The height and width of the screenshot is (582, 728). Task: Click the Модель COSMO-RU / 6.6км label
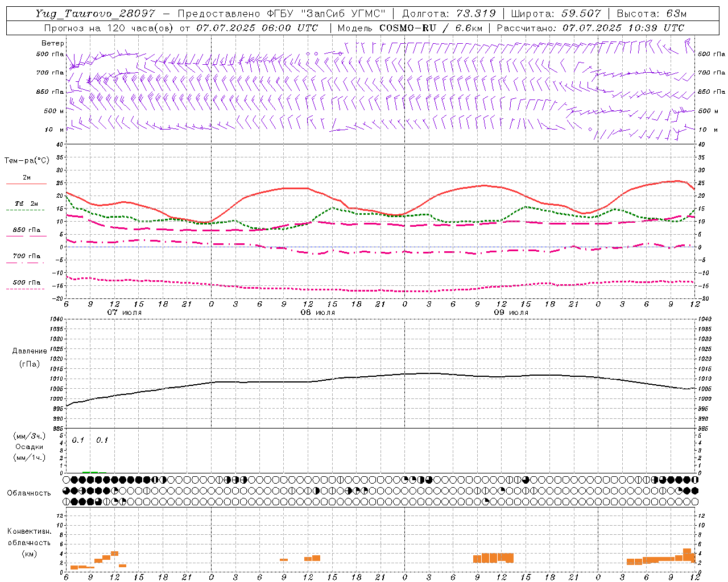pyautogui.click(x=410, y=28)
